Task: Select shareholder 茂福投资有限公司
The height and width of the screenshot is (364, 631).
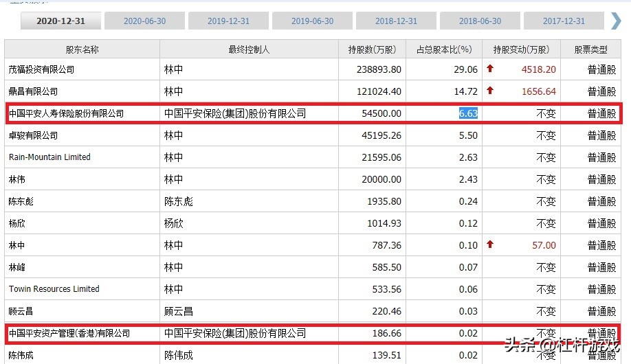Action: 41,69
